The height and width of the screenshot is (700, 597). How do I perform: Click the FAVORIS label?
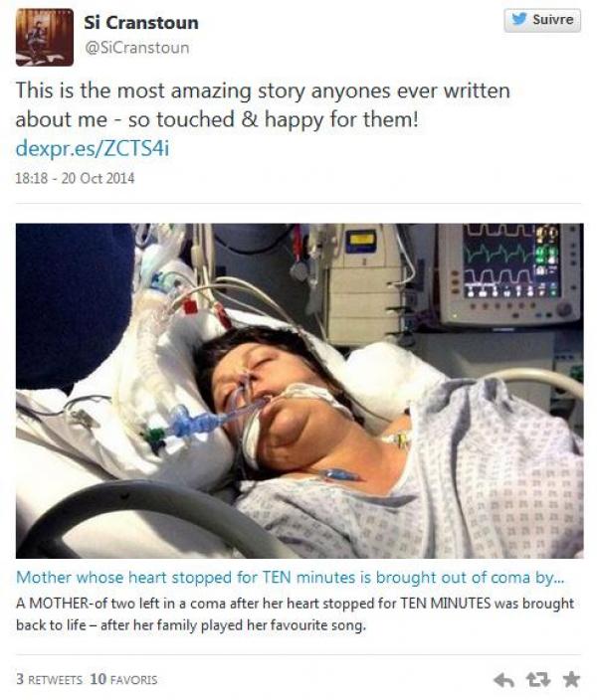133,680
